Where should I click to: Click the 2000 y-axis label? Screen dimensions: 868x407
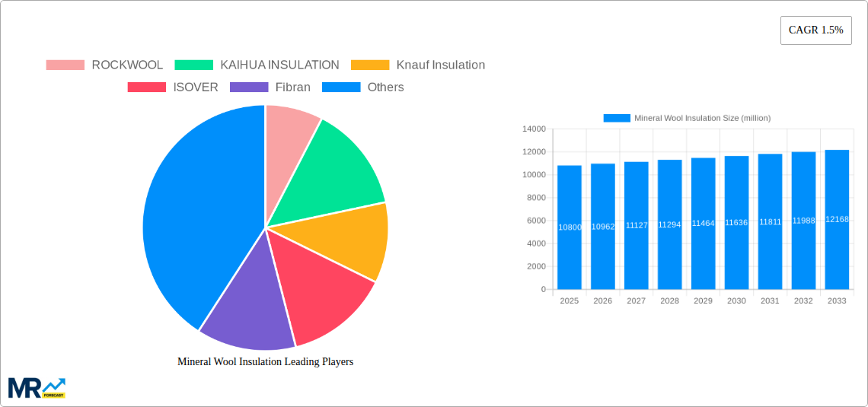(537, 266)
